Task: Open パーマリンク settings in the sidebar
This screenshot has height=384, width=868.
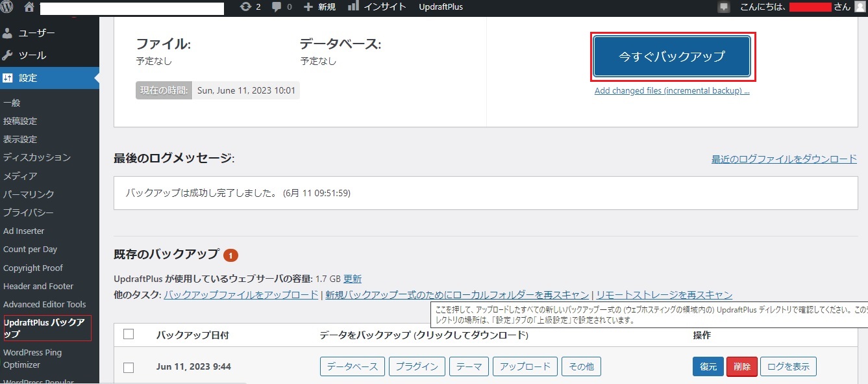Action: [29, 194]
